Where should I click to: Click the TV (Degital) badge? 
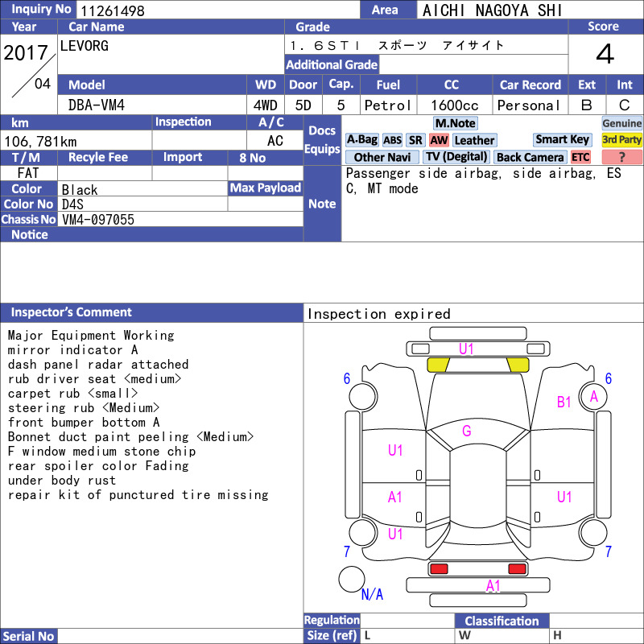[x=456, y=157]
